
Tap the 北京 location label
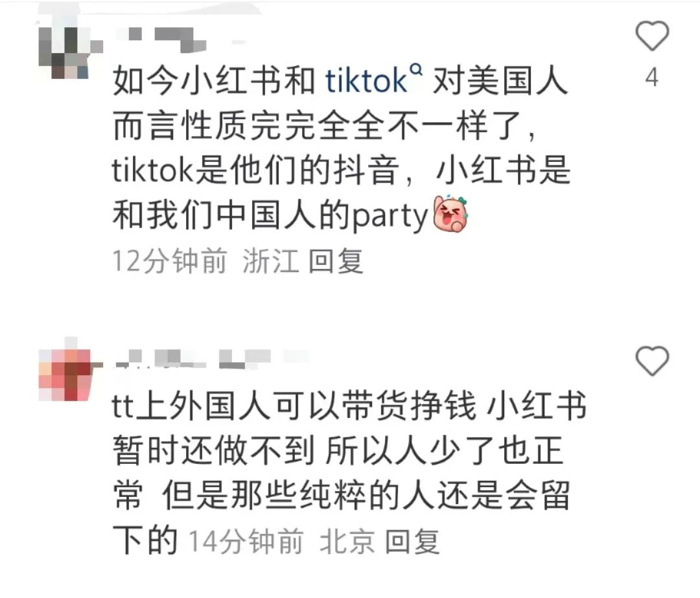pos(347,542)
